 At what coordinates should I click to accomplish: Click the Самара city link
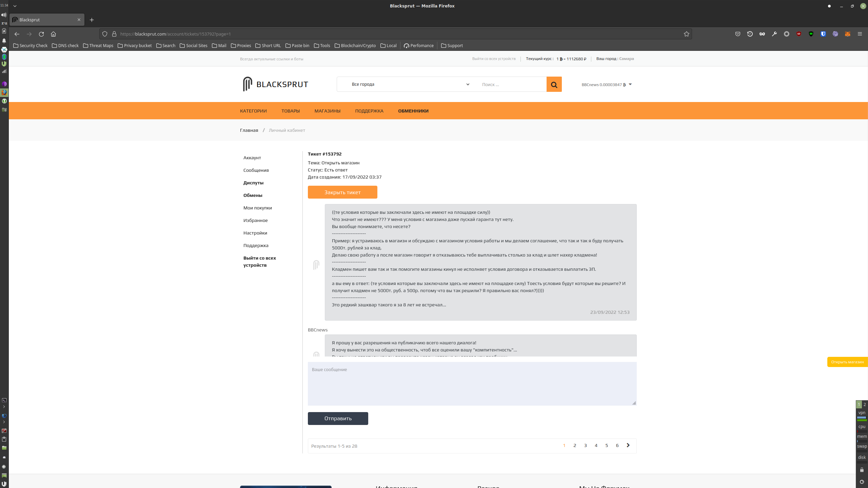(x=627, y=59)
